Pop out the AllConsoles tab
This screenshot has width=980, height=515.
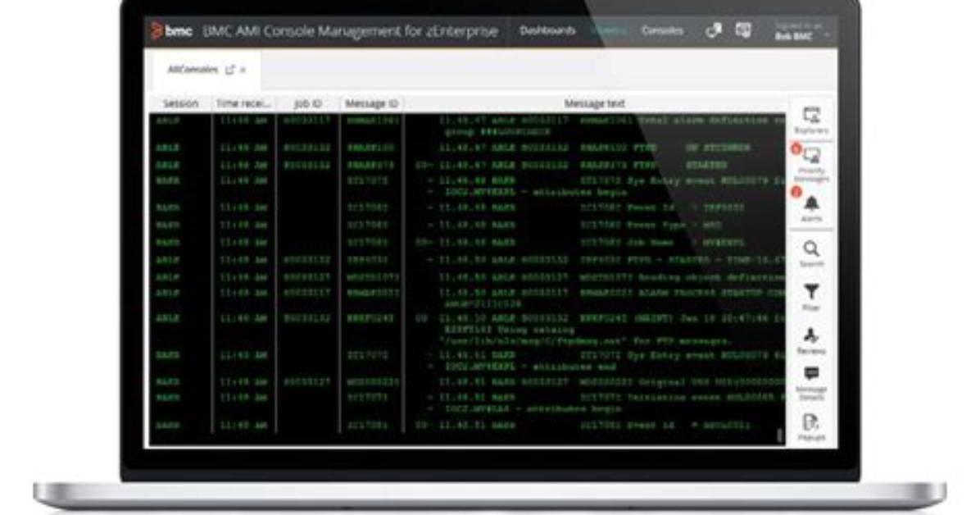[x=230, y=70]
